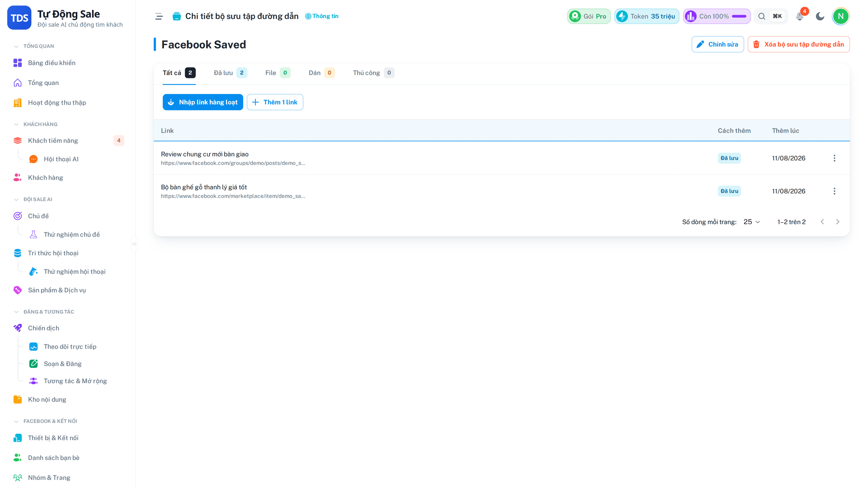Click Nhập link hàng loạt button
868x488 pixels.
tap(203, 102)
